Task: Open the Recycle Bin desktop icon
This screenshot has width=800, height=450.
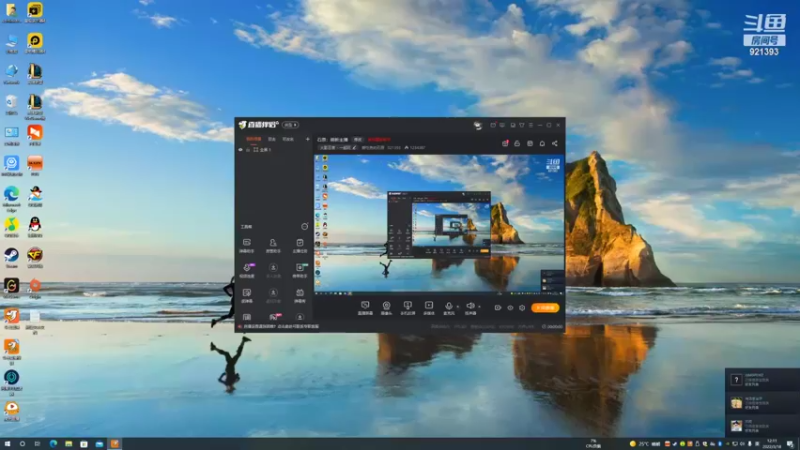Action: click(11, 105)
